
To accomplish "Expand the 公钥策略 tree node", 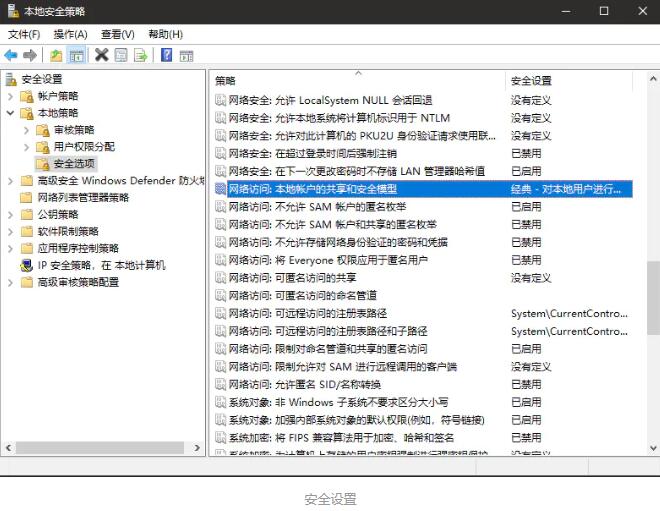I will click(11, 215).
